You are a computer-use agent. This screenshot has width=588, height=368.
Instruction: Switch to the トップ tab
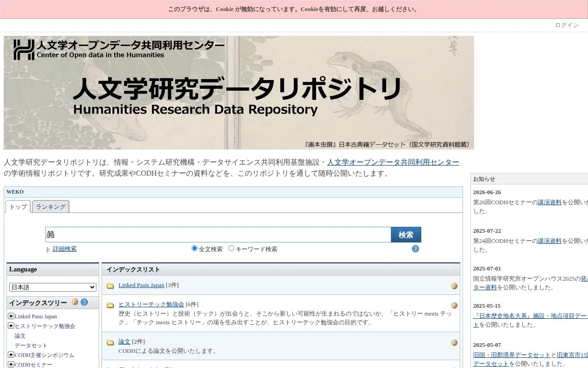pos(18,207)
